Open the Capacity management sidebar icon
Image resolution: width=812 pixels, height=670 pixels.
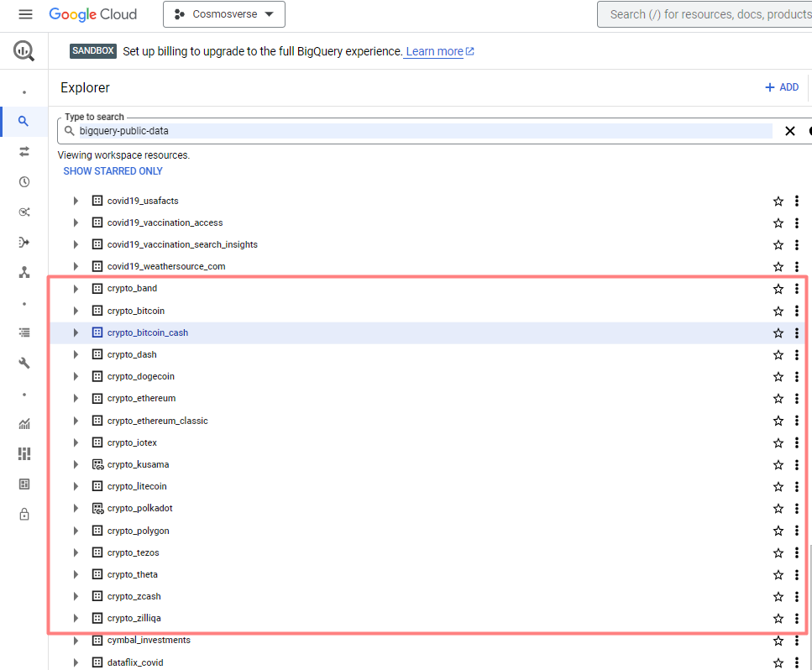[x=24, y=453]
